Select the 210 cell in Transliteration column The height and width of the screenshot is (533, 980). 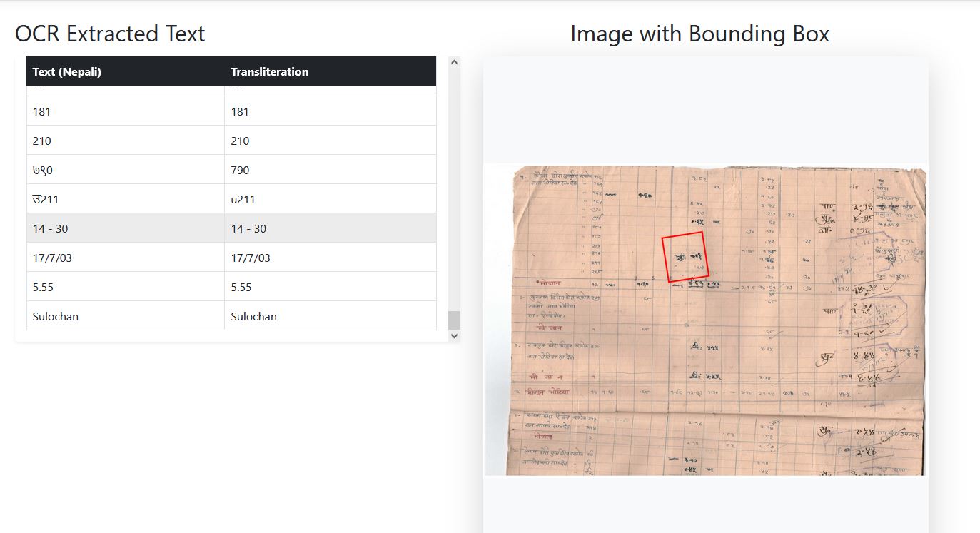[330, 141]
